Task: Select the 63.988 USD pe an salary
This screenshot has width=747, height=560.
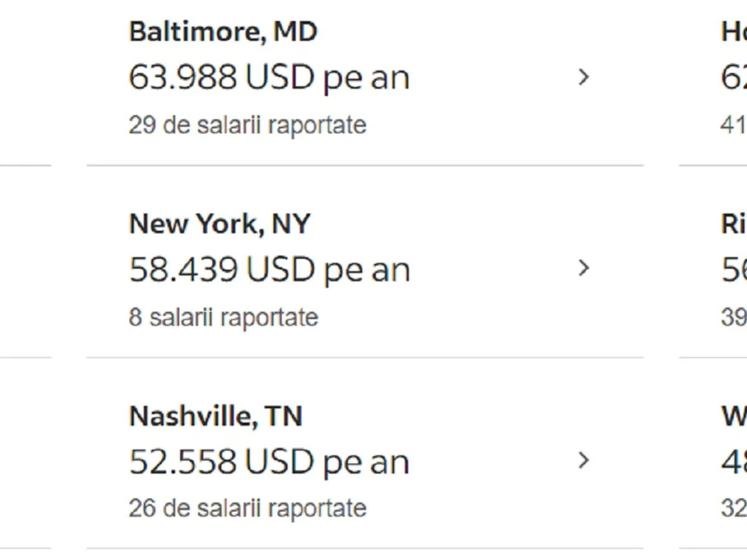Action: (x=269, y=78)
